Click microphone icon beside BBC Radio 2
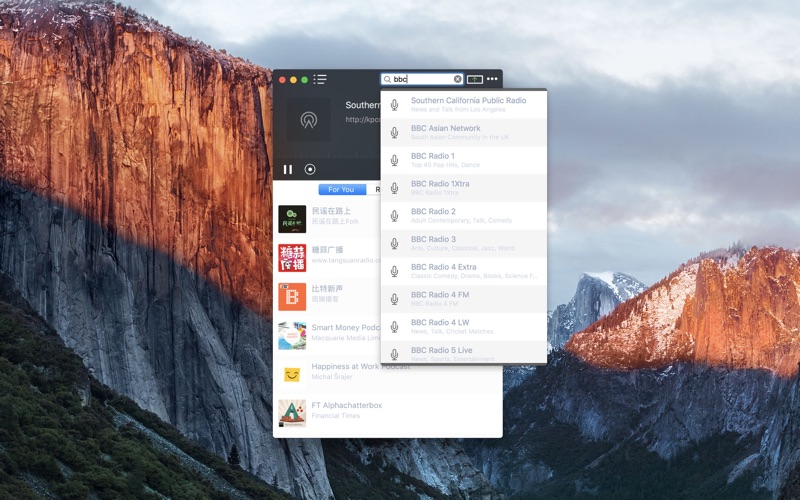This screenshot has width=800, height=500. pos(394,216)
